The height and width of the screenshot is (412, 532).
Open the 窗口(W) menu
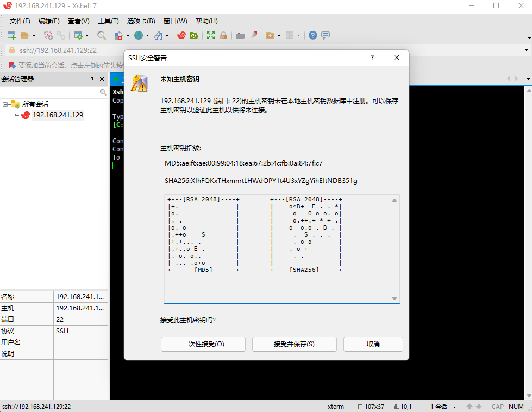174,21
